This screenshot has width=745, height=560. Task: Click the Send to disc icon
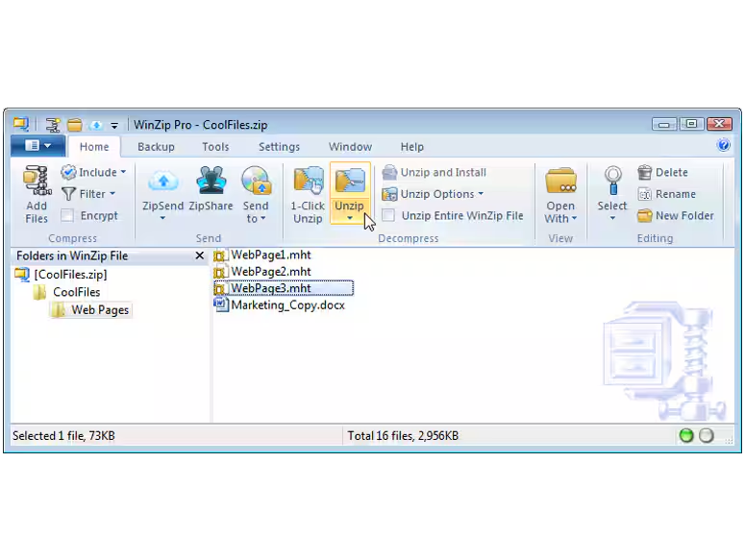click(x=256, y=181)
